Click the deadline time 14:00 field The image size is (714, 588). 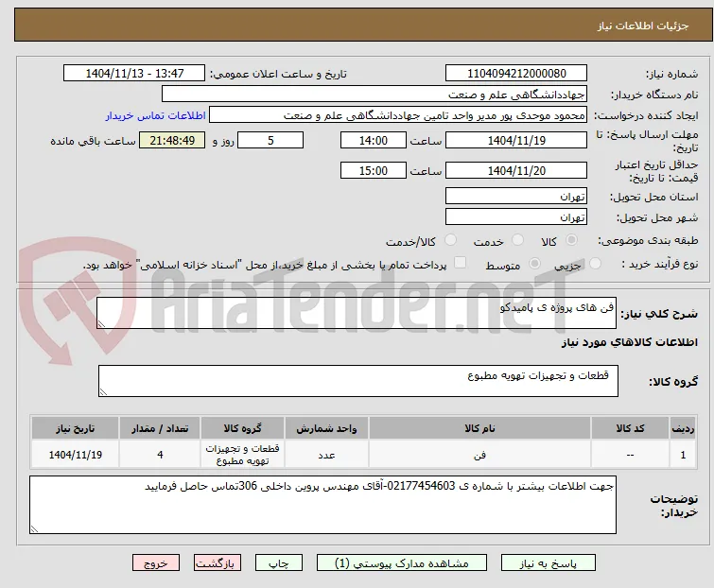click(x=374, y=140)
